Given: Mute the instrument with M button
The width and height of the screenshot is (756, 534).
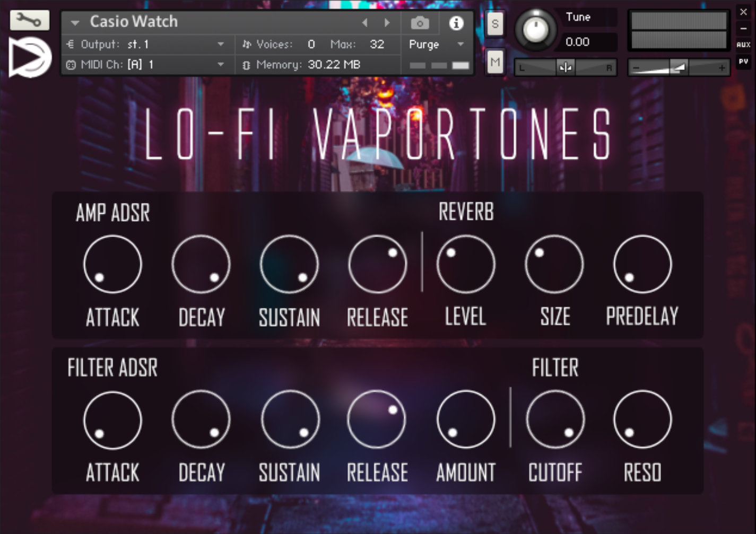Looking at the screenshot, I should tap(495, 63).
